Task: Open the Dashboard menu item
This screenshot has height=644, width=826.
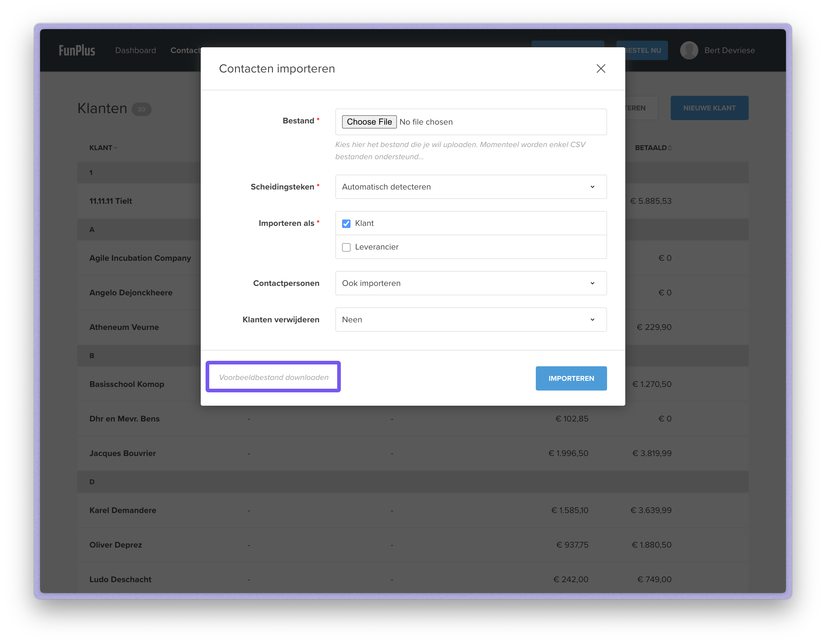Action: pos(136,50)
